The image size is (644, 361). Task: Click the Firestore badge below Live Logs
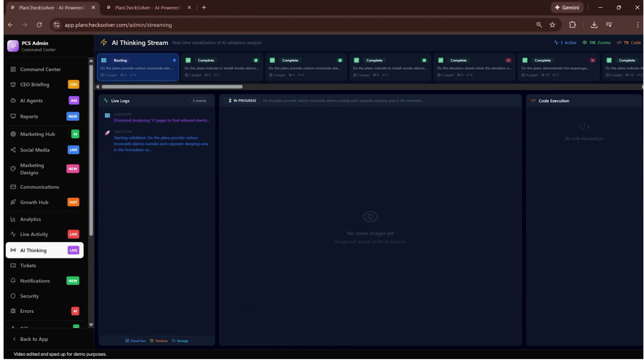coord(159,340)
